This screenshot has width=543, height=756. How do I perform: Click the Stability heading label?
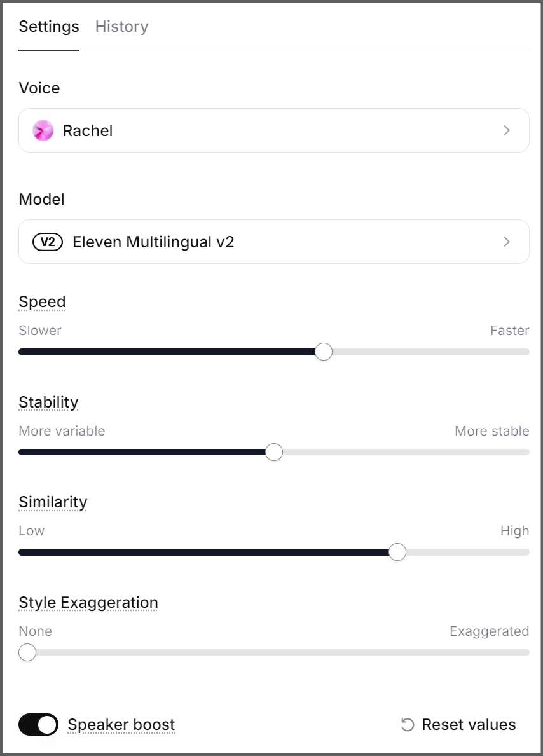[x=49, y=402]
